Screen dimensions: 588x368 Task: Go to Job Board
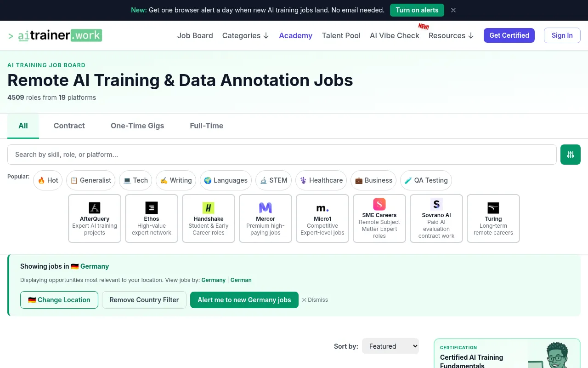[195, 35]
